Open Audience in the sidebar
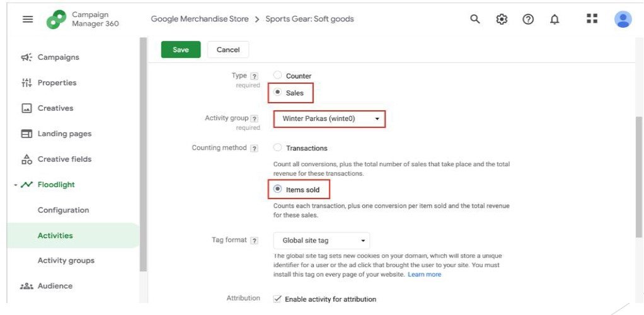 [55, 286]
